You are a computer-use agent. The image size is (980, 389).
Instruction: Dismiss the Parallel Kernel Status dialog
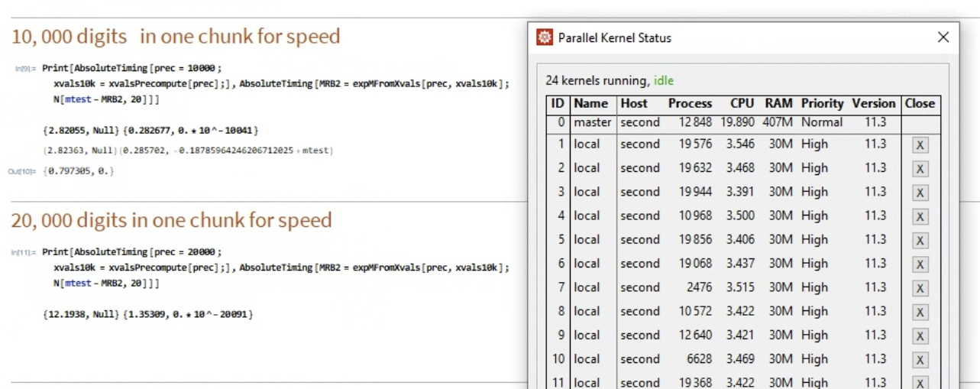pyautogui.click(x=943, y=37)
